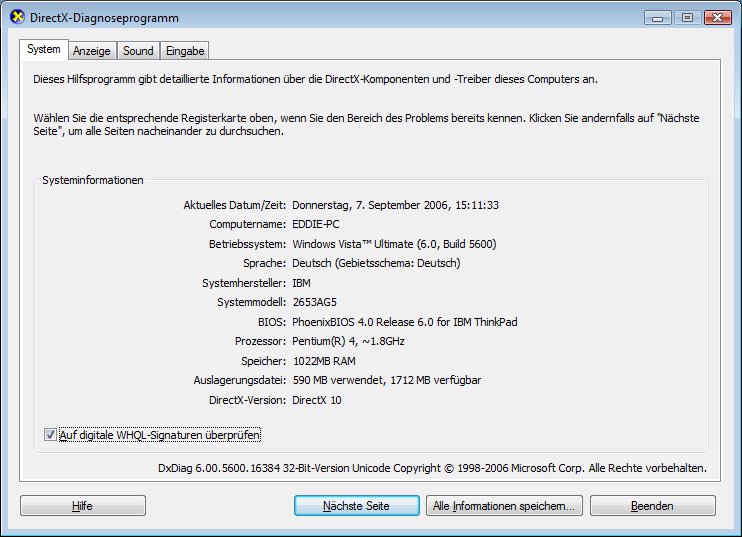
Task: Click the DirectX-Diagnoseprogramm window title text
Action: pyautogui.click(x=104, y=18)
